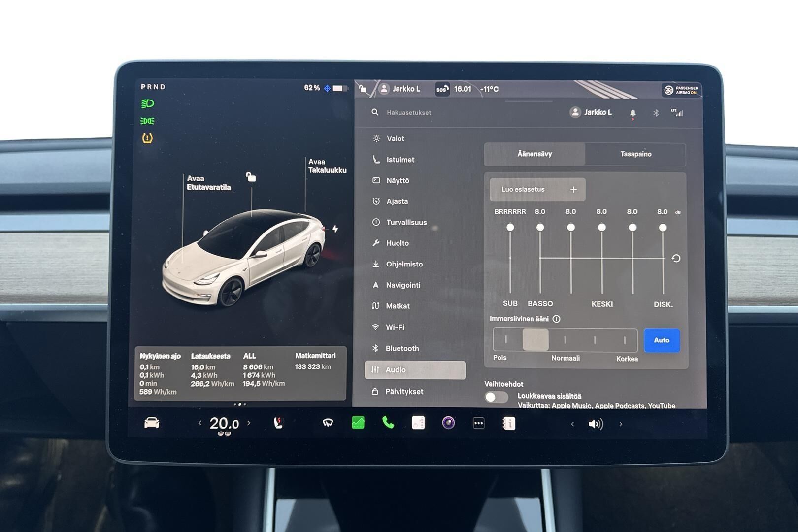Viewport: 798px width, 532px height.
Task: Open the dashcam camera icon
Action: 448,423
